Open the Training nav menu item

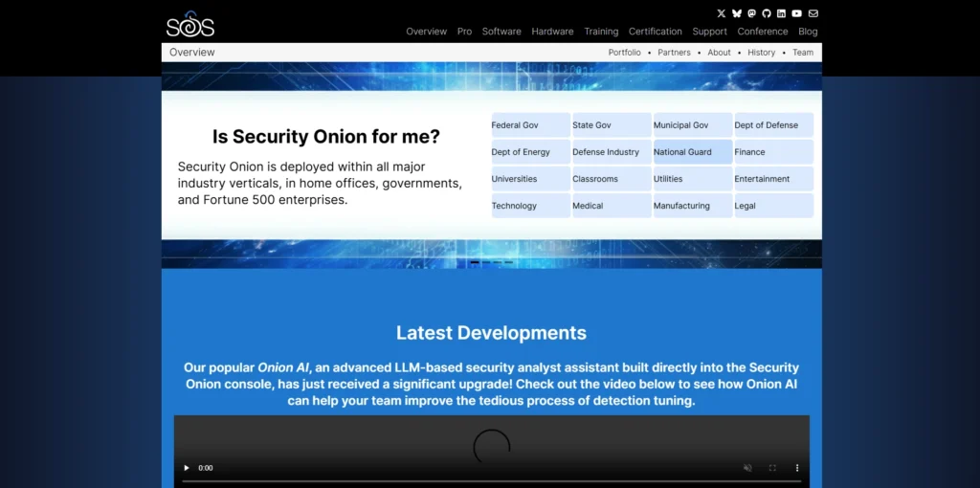pyautogui.click(x=601, y=32)
